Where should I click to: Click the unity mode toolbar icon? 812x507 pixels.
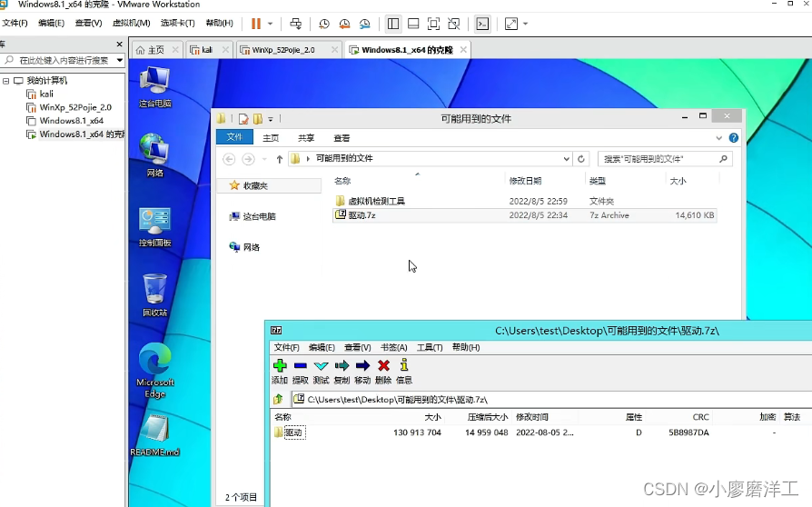(x=453, y=24)
